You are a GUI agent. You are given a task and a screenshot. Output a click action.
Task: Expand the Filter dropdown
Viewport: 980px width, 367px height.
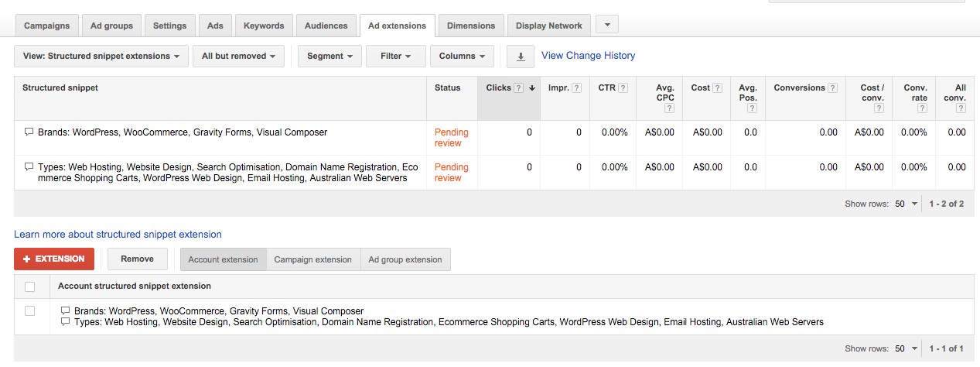click(396, 57)
